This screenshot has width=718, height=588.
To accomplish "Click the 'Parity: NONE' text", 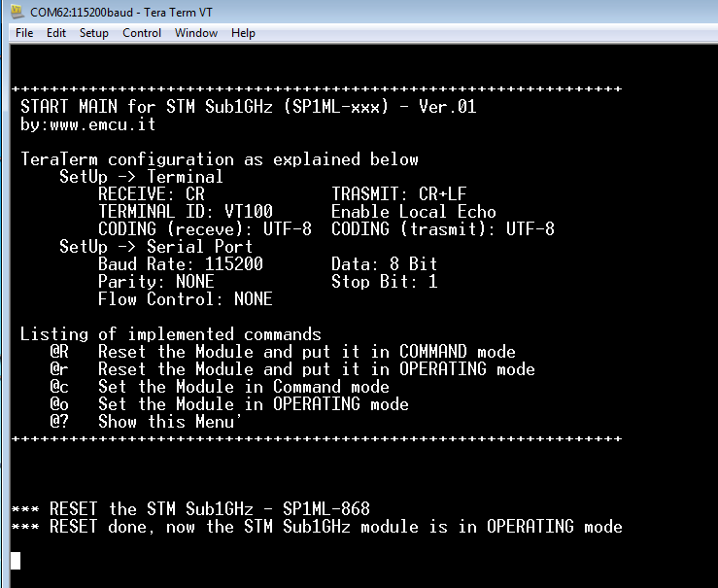I will (156, 282).
